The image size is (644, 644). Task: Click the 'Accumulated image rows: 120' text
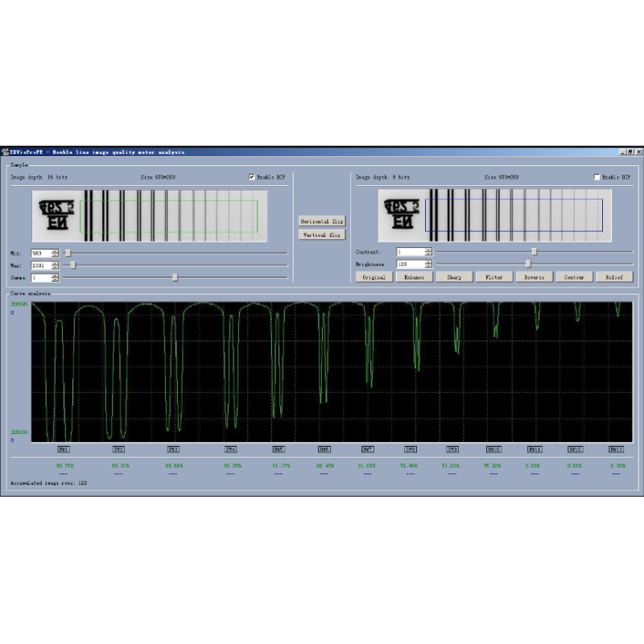(x=48, y=483)
